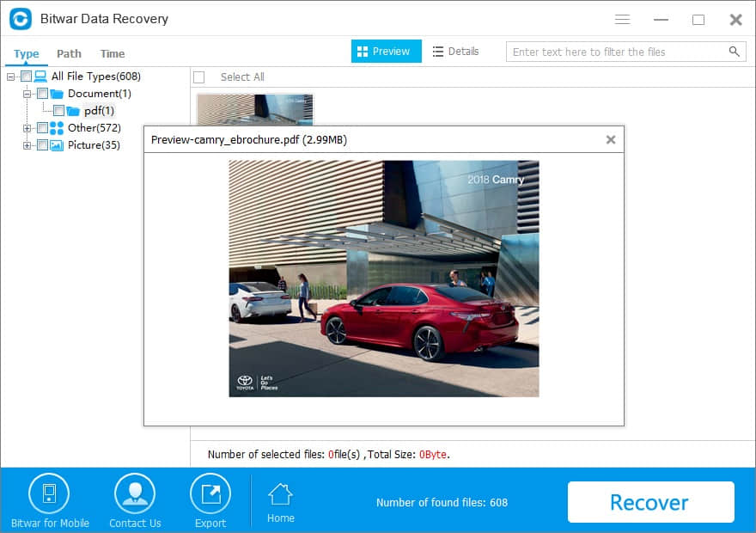Tick the Other(572) checkbox

[x=42, y=128]
